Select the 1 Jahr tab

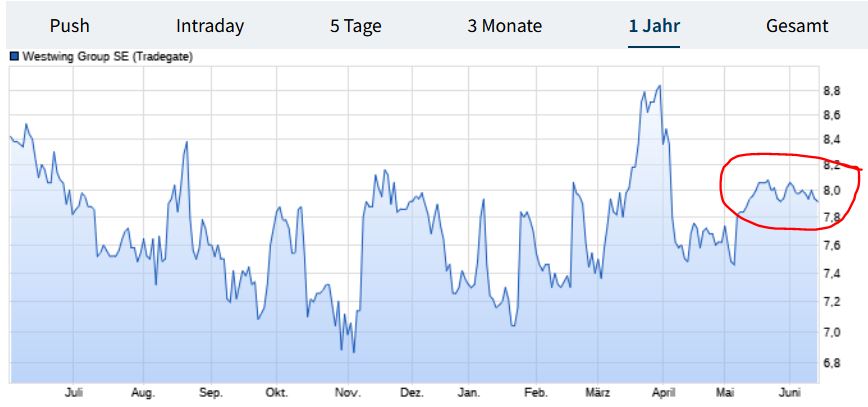654,26
